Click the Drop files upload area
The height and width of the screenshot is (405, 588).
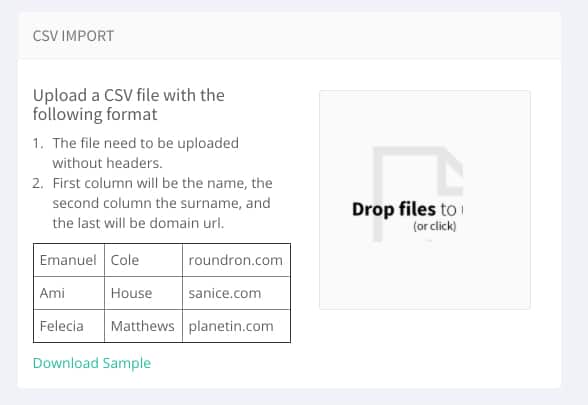424,200
